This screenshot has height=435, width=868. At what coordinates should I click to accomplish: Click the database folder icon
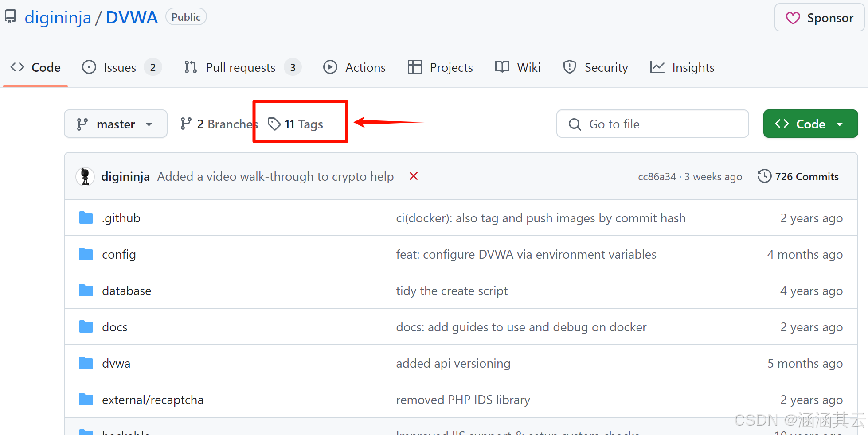click(86, 291)
